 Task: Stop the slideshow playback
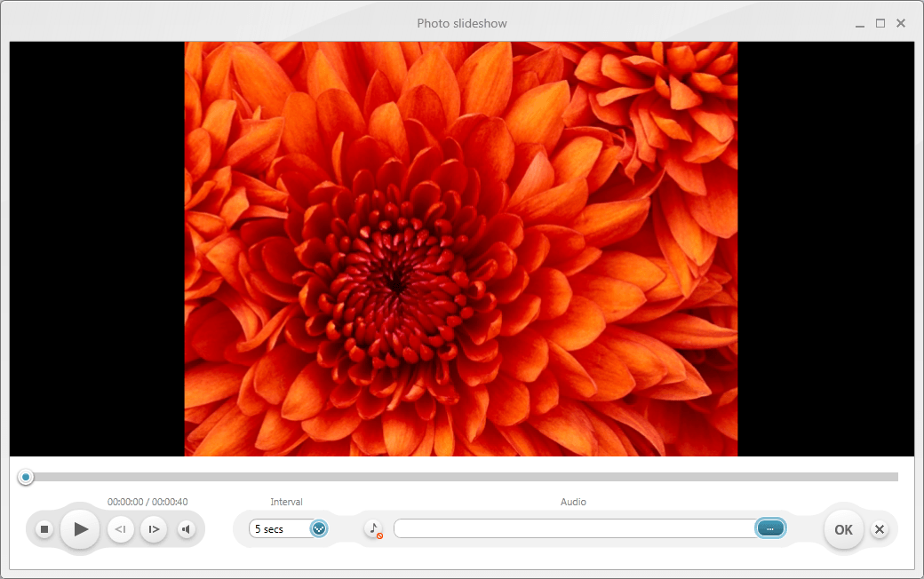coord(44,529)
